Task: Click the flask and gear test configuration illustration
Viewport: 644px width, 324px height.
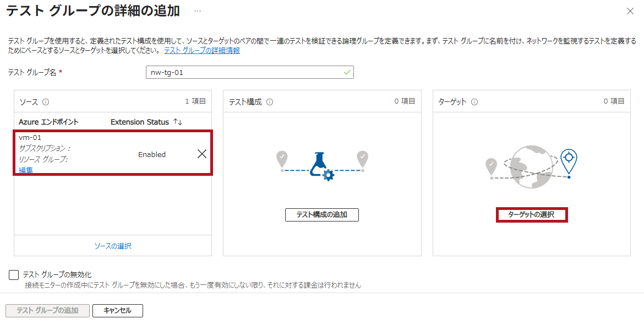Action: coord(322,166)
